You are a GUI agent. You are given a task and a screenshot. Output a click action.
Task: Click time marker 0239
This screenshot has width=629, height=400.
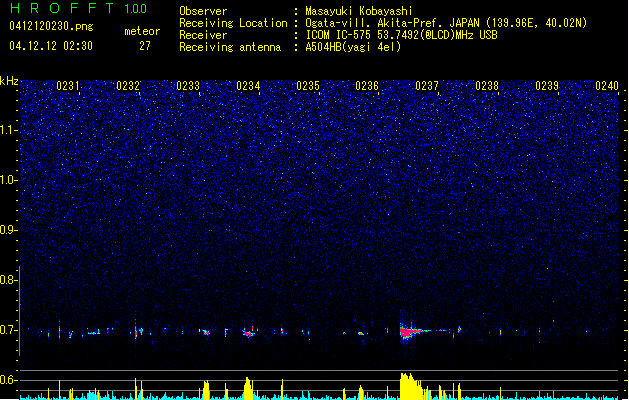click(x=547, y=86)
